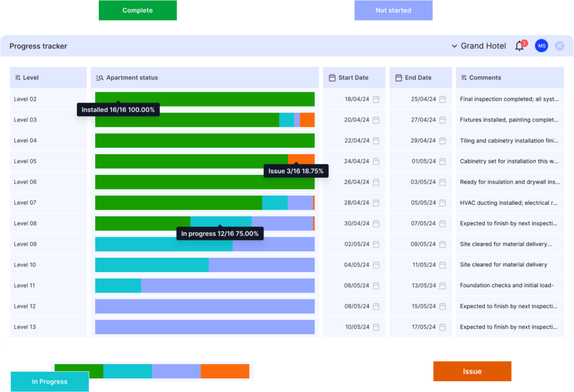
Task: Expand the Grand Hotel project dropdown
Action: [x=479, y=46]
